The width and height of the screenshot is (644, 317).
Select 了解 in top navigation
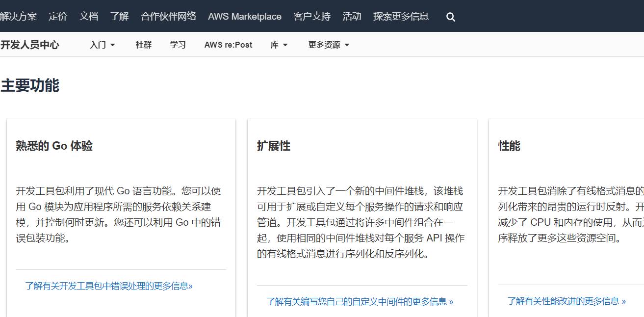point(119,16)
